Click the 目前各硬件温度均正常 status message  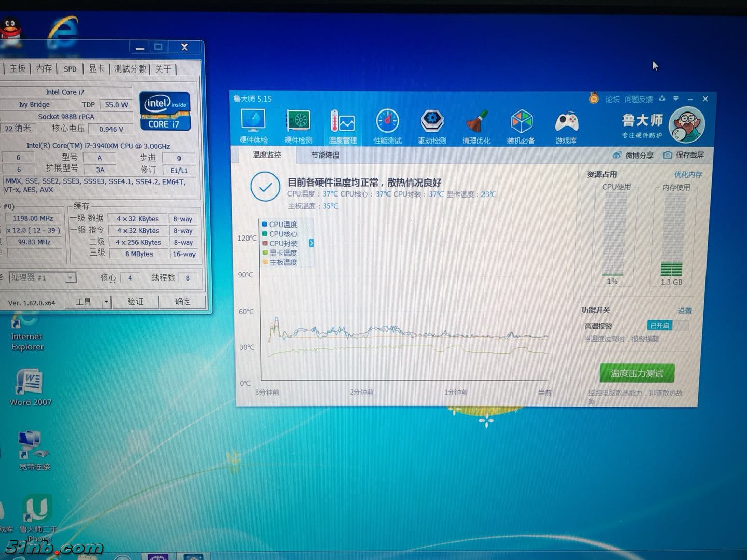[365, 183]
